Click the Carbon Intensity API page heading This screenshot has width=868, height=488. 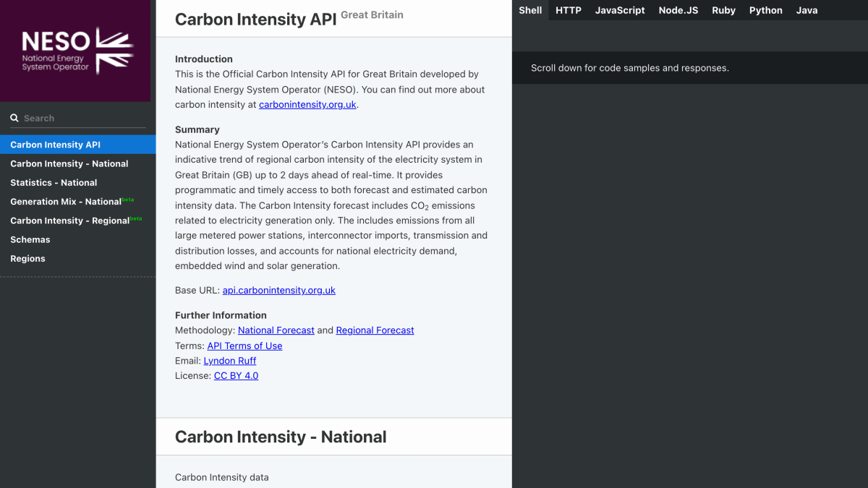click(x=256, y=20)
